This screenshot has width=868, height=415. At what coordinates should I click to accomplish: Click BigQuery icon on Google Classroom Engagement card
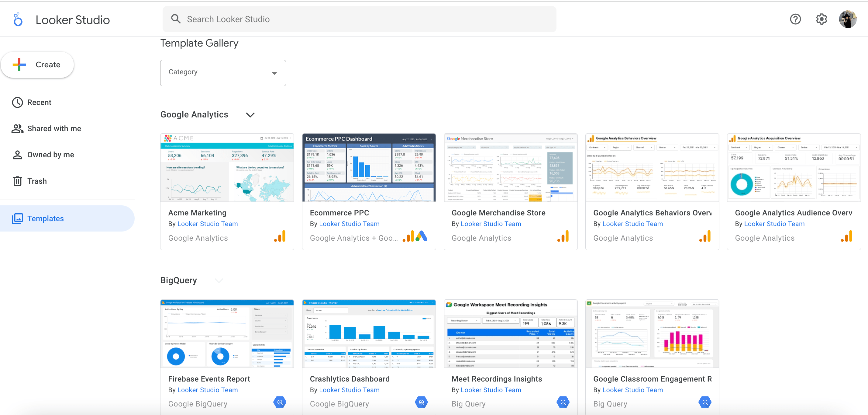[x=705, y=402]
